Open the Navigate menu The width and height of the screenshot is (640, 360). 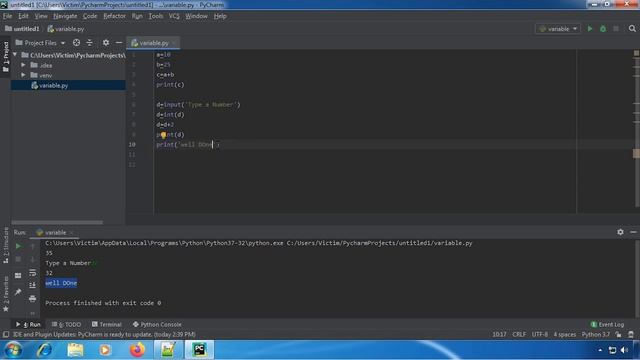(x=65, y=16)
